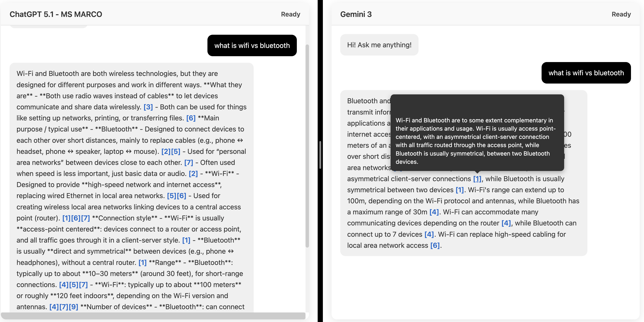The width and height of the screenshot is (644, 322).
Task: Click the divider handle between the panels
Action: pos(320,155)
